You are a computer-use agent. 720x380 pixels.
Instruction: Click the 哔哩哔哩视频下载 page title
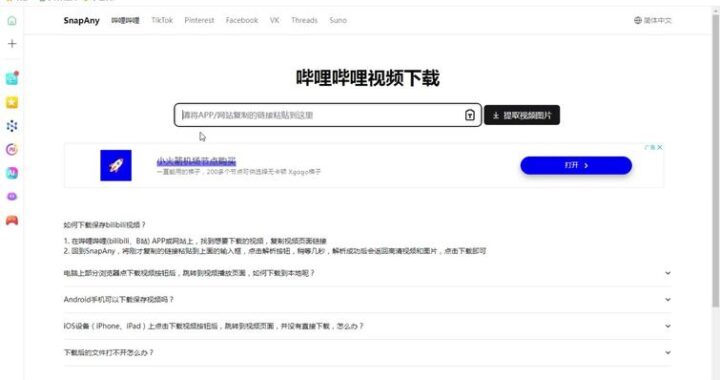click(367, 78)
